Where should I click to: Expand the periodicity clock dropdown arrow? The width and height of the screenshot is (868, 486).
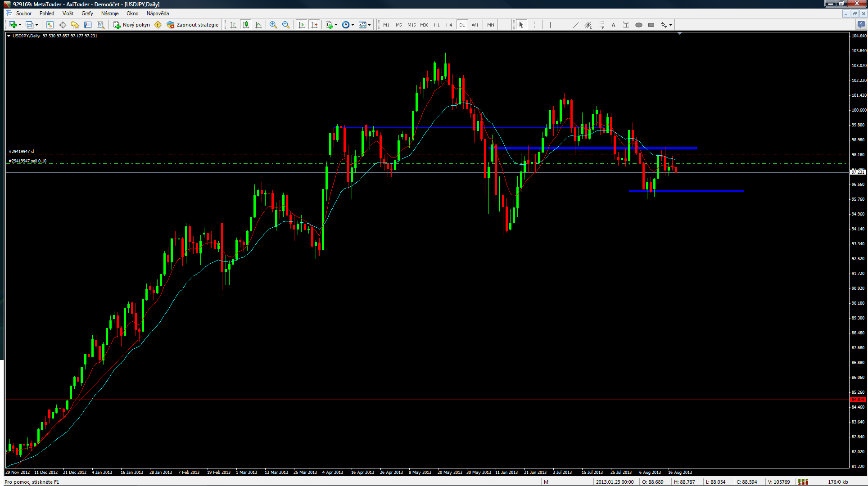tap(353, 25)
